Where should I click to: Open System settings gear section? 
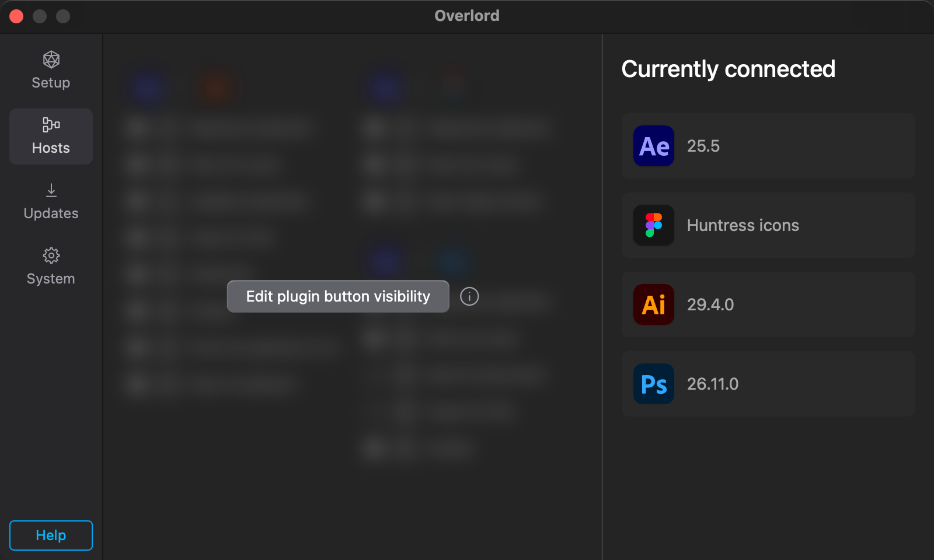51,267
